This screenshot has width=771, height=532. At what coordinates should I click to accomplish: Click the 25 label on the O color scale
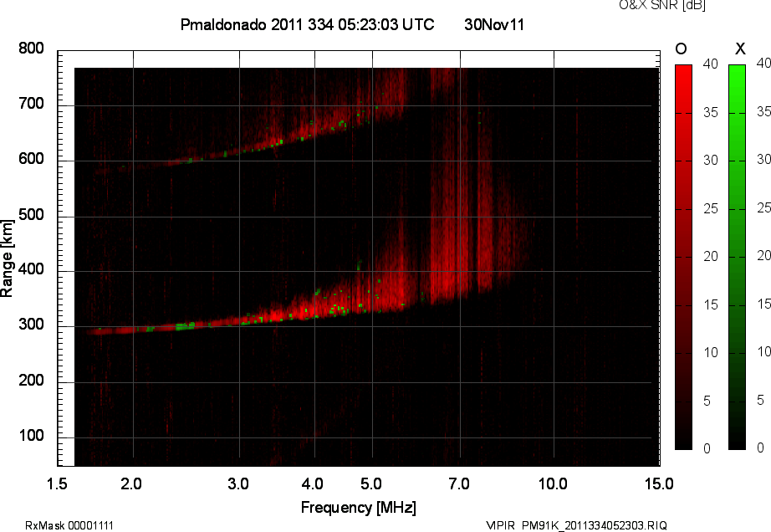(711, 209)
